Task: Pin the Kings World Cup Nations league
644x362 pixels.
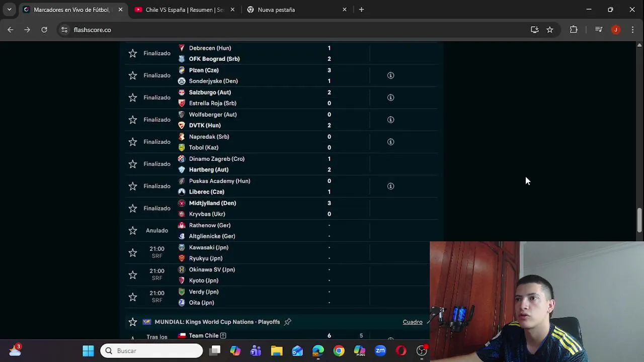Action: (x=288, y=322)
